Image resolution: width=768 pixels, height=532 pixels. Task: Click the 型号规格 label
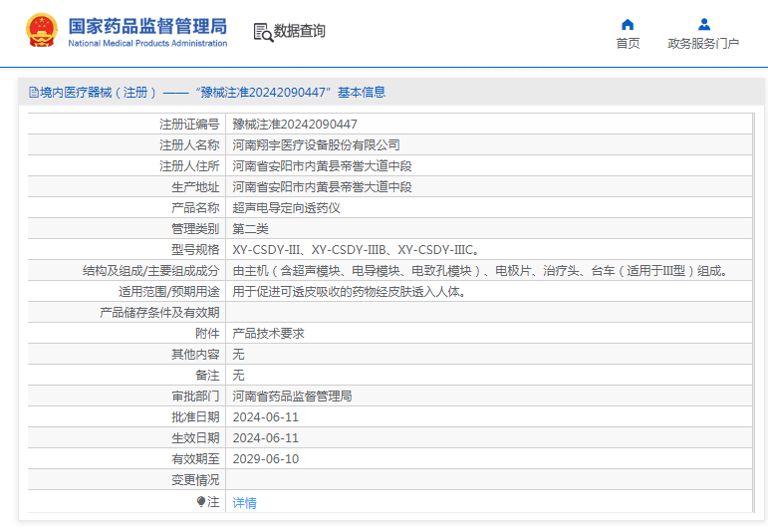[x=195, y=250]
